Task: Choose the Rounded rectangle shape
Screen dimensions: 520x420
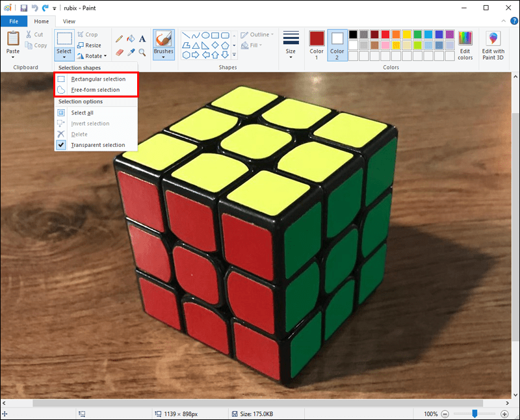Action: pos(225,36)
